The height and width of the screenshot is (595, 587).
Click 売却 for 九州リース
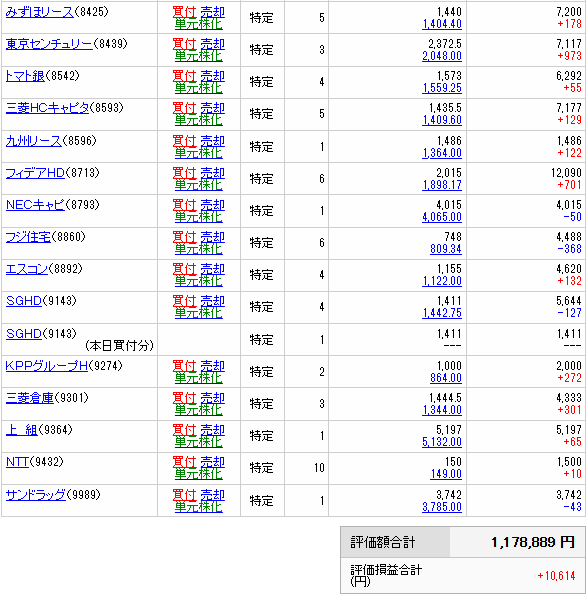pyautogui.click(x=212, y=141)
